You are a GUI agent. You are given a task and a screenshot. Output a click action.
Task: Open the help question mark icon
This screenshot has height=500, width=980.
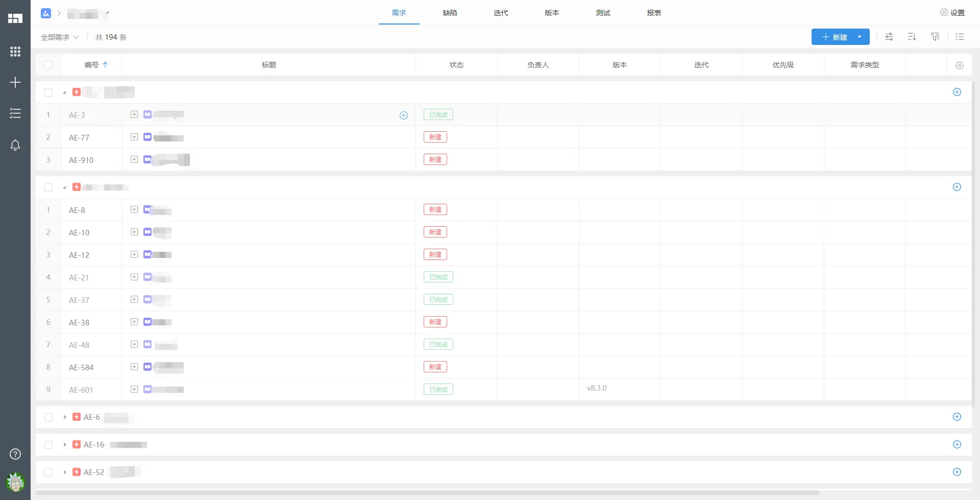tap(15, 454)
